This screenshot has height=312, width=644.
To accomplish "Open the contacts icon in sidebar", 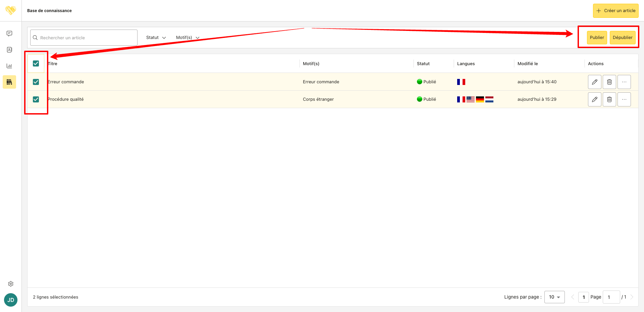I will click(x=9, y=50).
